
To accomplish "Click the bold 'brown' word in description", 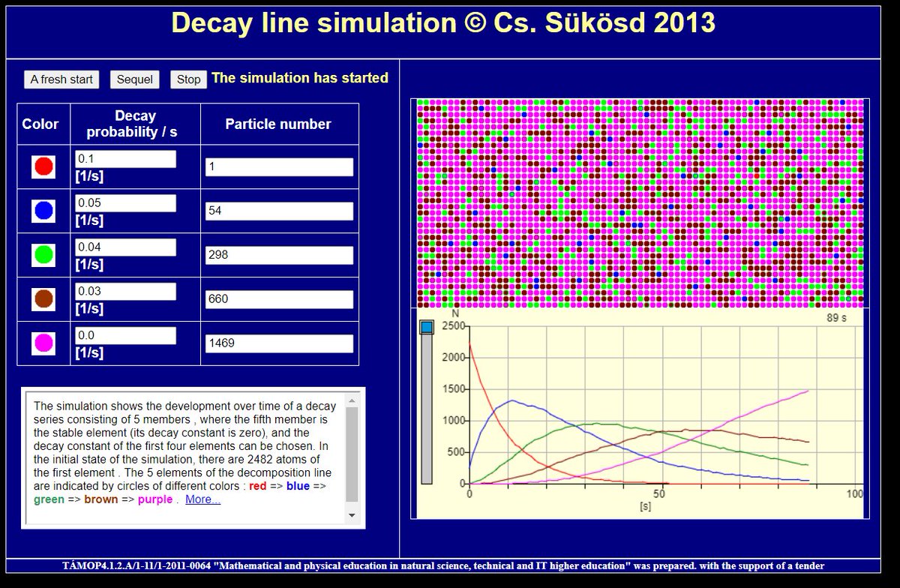I will [x=101, y=499].
